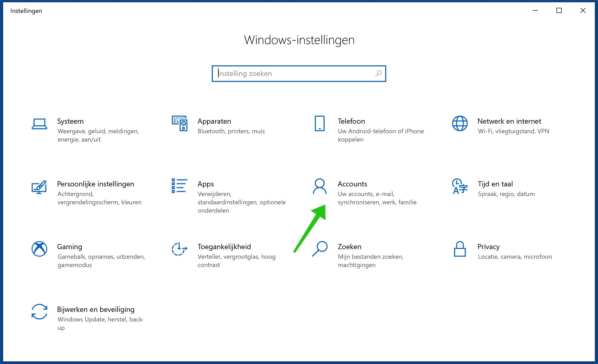Maximize the Instellingen window
Screen dimensions: 598x364
559,11
